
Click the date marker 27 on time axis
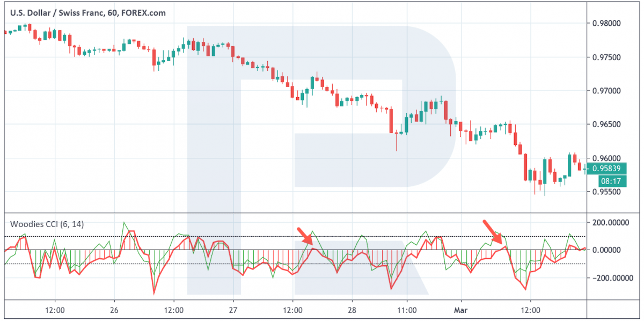(x=233, y=310)
